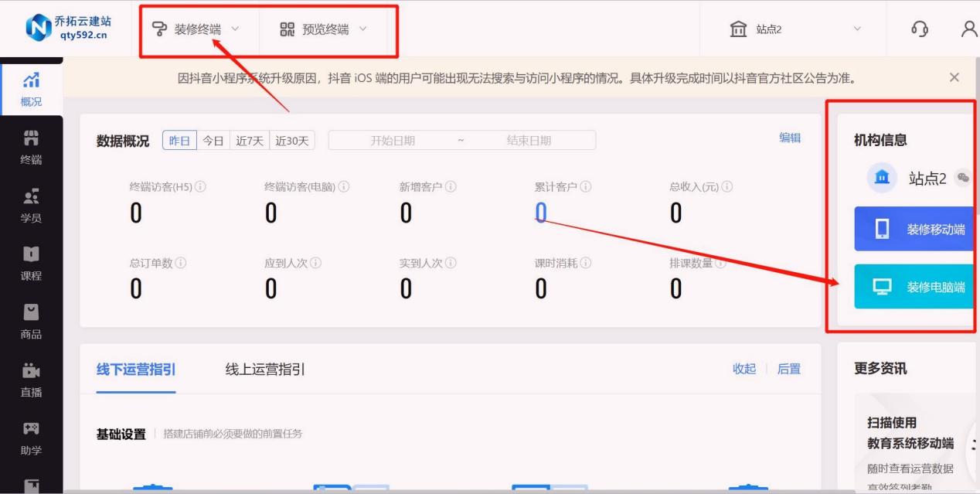The height and width of the screenshot is (494, 980).
Task: Open 课程 courses section in sidebar
Action: click(x=31, y=263)
